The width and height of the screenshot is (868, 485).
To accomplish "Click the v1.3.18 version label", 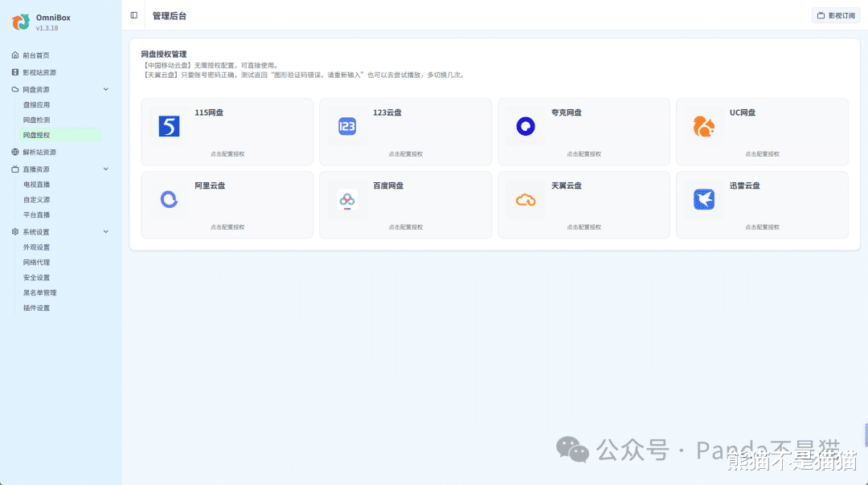I will (x=47, y=28).
